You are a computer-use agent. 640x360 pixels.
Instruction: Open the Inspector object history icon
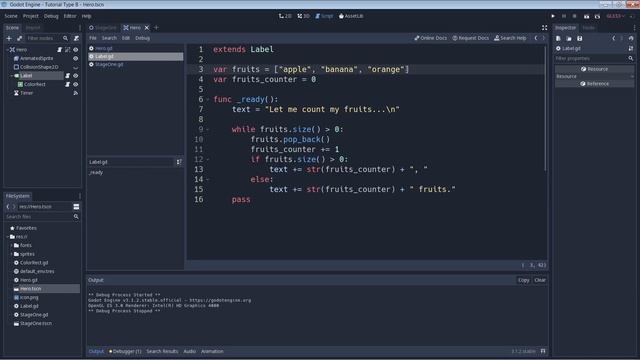pyautogui.click(x=631, y=38)
